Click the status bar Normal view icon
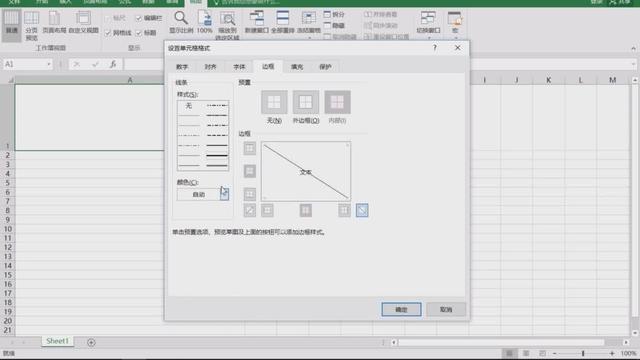This screenshot has height=360, width=640. coord(509,353)
